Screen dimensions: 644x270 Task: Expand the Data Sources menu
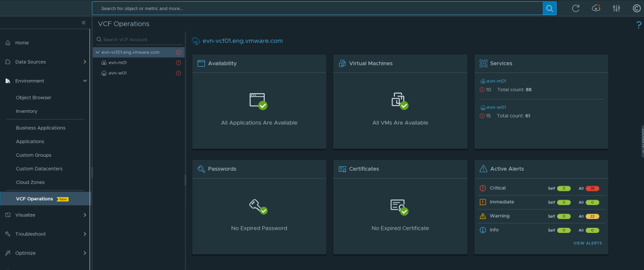85,62
